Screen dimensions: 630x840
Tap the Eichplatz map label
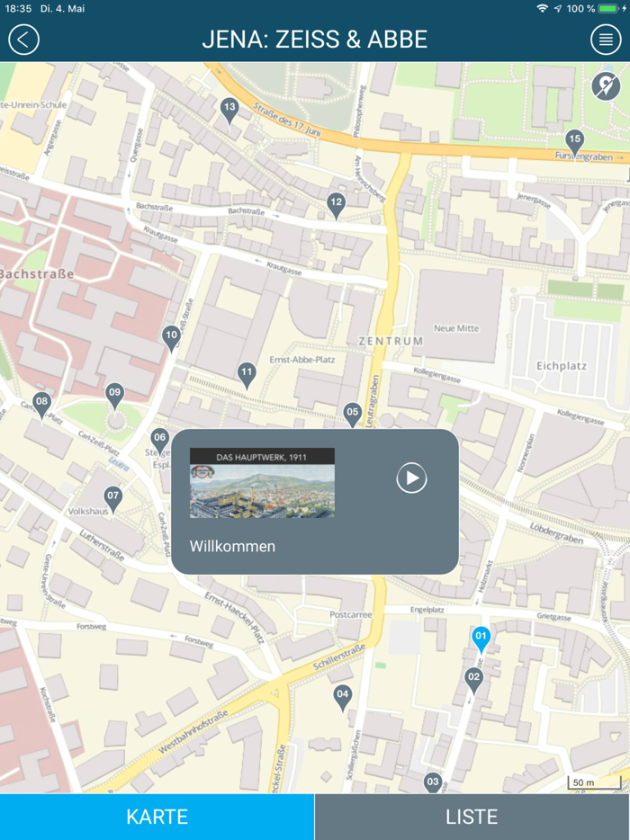562,366
